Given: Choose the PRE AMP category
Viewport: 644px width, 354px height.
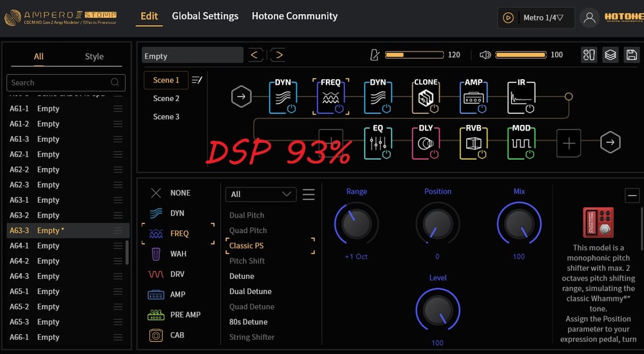Looking at the screenshot, I should click(x=174, y=315).
